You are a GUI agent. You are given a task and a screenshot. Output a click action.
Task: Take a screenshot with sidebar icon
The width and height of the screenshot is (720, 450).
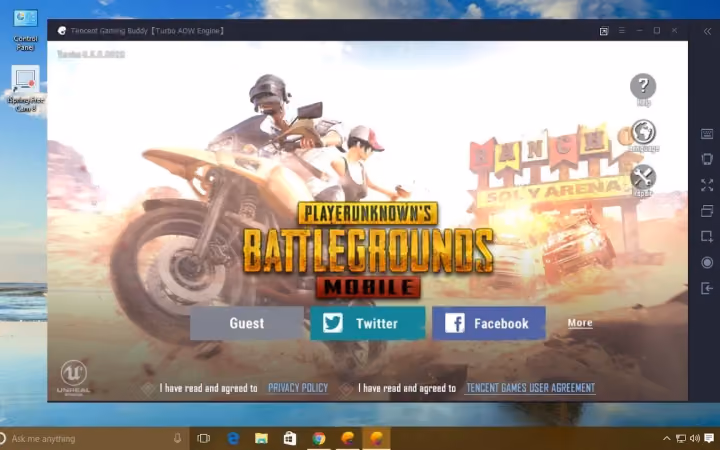pos(707,236)
